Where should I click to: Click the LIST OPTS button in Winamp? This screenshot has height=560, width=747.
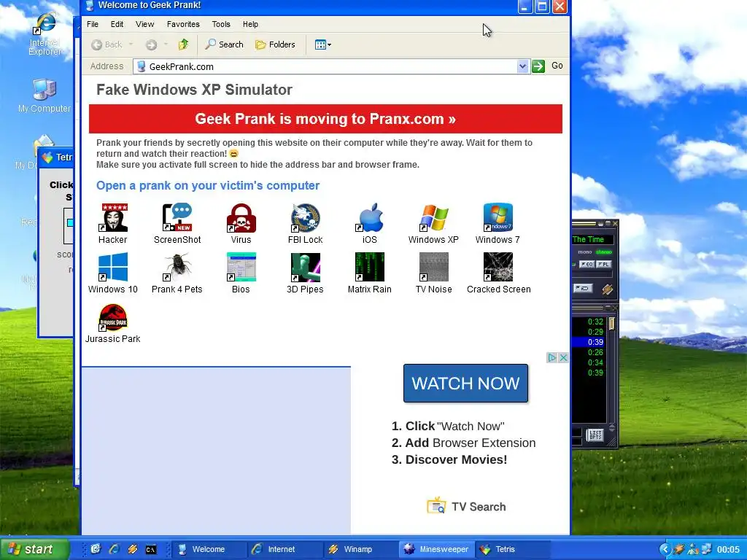(595, 435)
